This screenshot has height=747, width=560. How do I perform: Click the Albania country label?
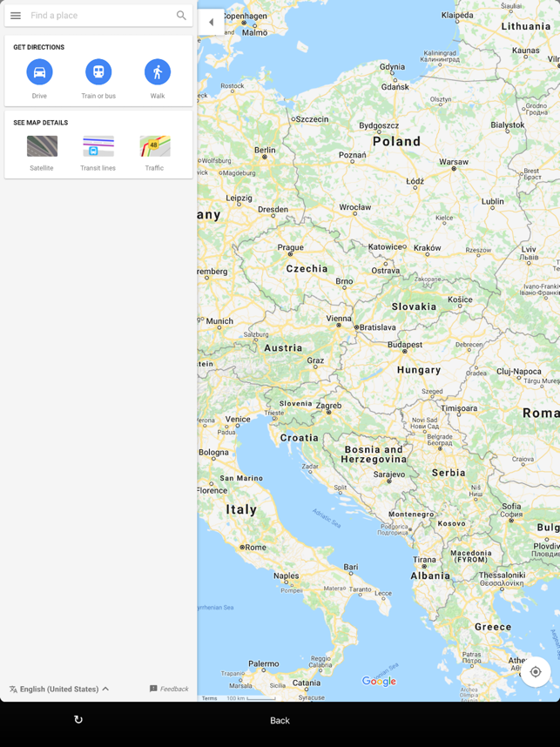click(430, 576)
